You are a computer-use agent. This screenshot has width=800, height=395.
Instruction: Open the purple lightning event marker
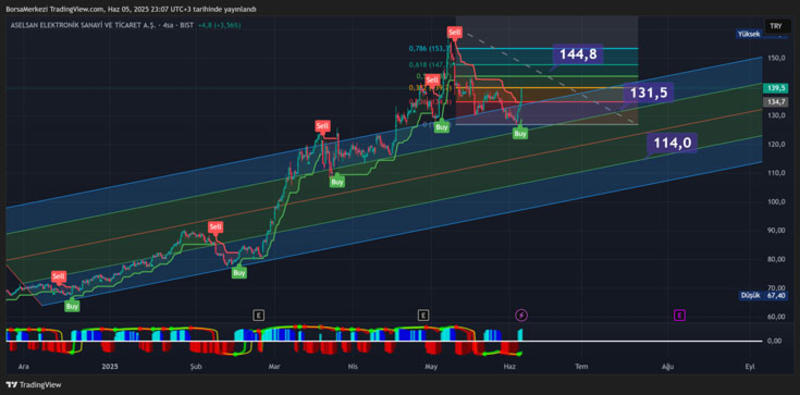coord(521,315)
